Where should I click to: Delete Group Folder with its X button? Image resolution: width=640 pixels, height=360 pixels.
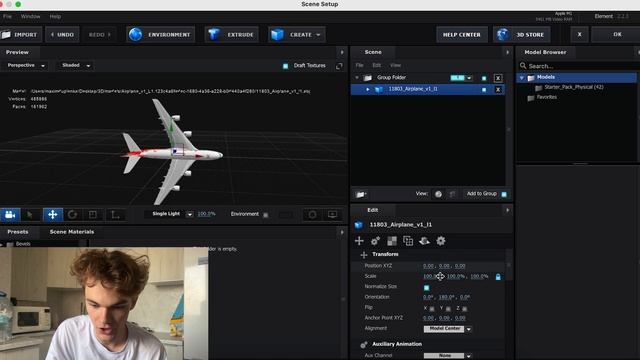click(x=498, y=78)
